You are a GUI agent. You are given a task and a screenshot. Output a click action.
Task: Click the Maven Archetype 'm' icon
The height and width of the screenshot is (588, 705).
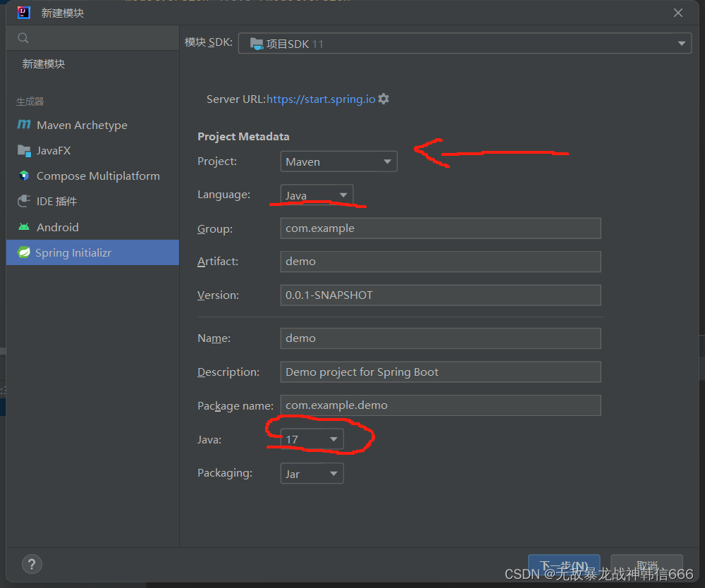(24, 125)
